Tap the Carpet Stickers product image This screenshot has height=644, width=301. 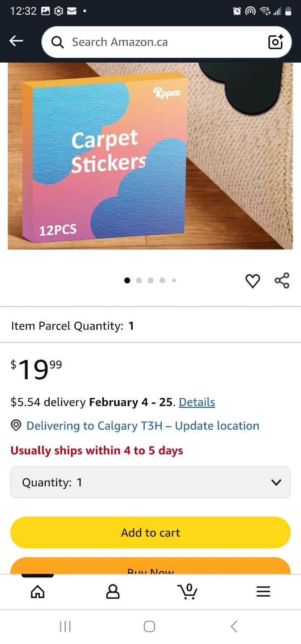click(150, 156)
